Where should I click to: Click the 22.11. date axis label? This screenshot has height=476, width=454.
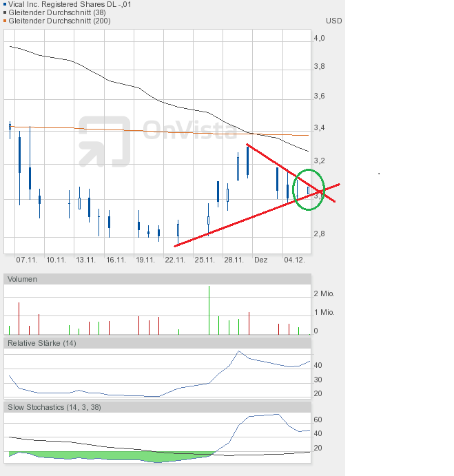click(175, 260)
